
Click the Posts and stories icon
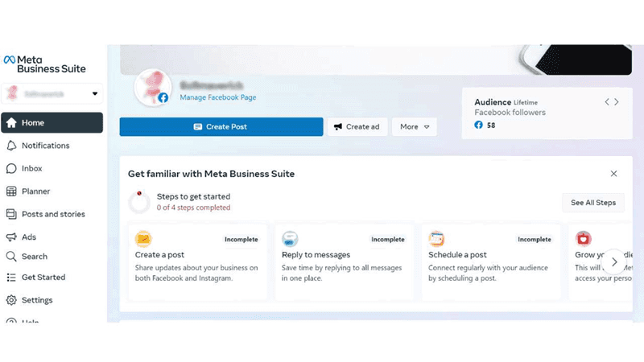pos(11,214)
